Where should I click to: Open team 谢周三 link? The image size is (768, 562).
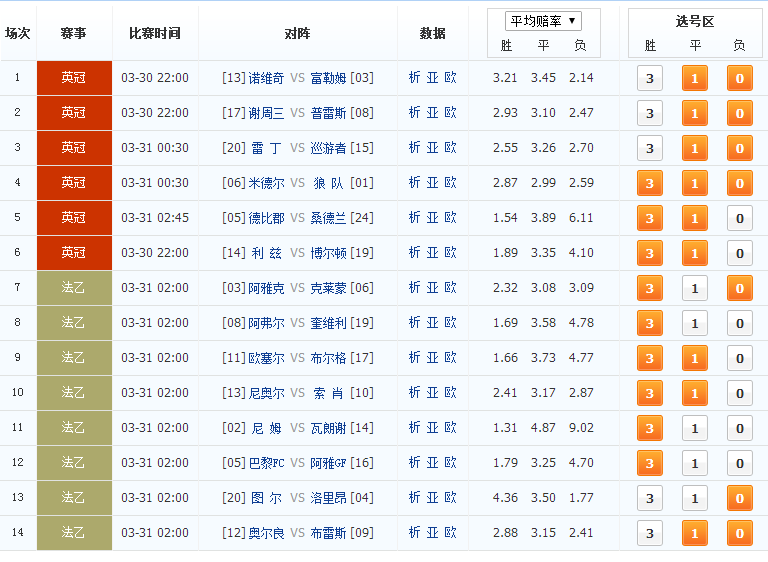tap(266, 113)
